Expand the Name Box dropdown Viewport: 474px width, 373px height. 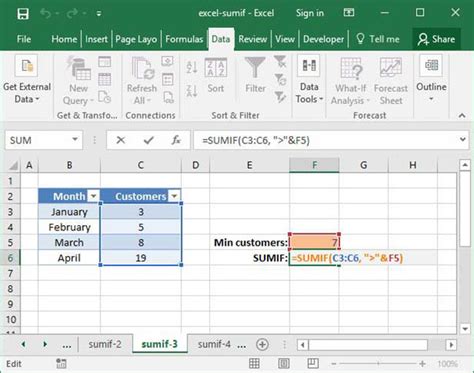[75, 139]
